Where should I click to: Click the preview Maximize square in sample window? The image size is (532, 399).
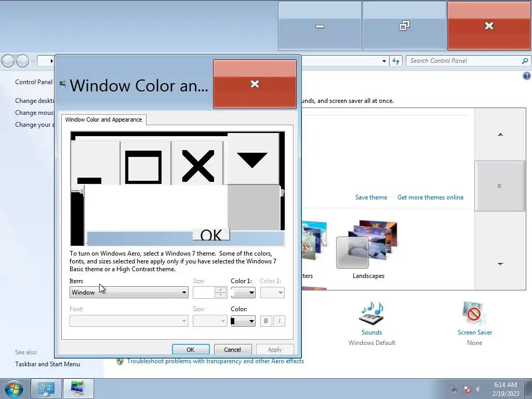146,164
